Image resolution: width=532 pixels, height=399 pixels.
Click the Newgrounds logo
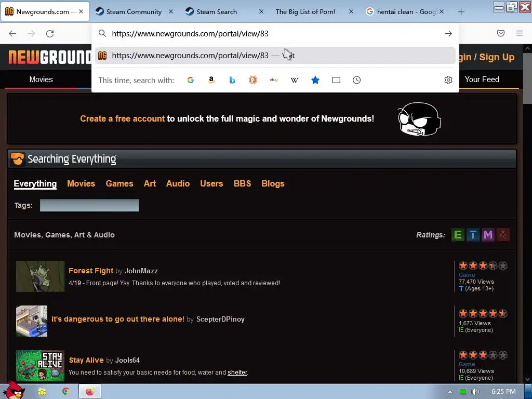coord(50,57)
